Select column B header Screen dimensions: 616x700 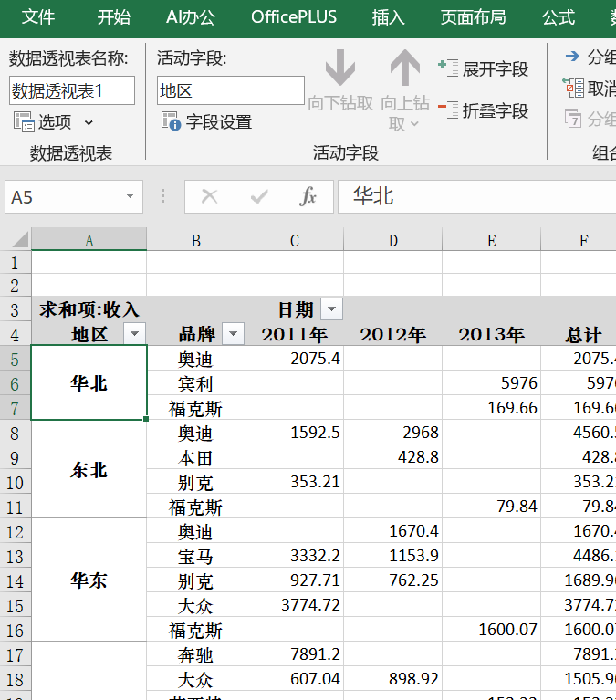pyautogui.click(x=196, y=240)
